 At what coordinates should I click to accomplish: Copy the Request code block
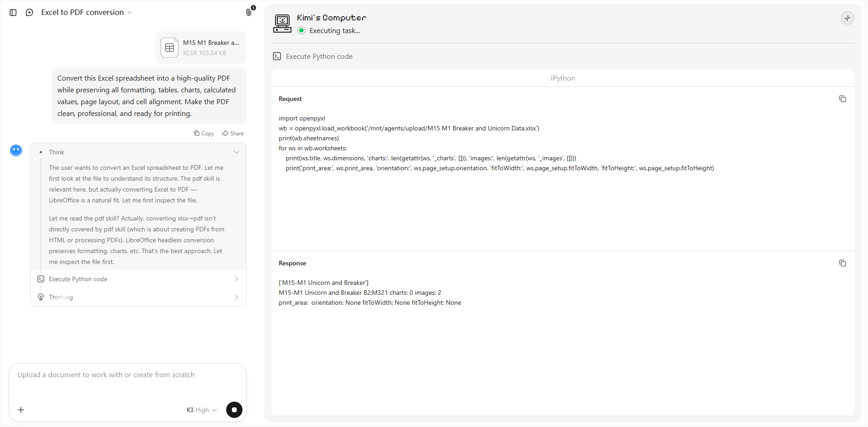(842, 99)
